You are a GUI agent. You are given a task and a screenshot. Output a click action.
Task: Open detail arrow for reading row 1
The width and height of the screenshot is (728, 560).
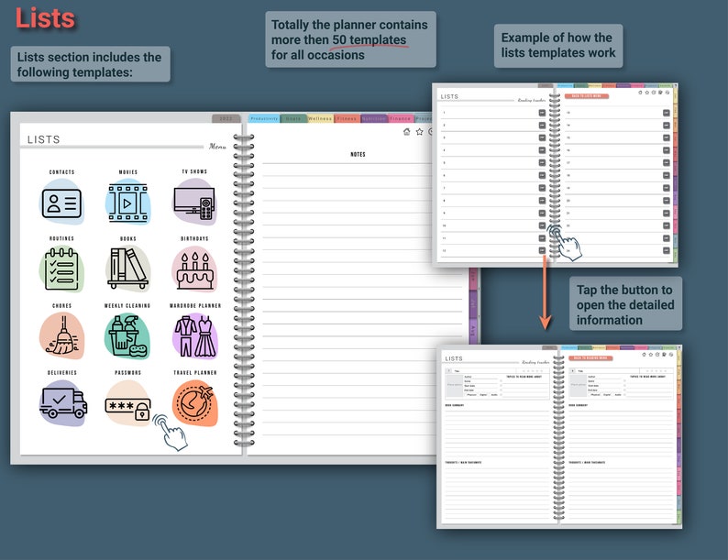[x=542, y=113]
